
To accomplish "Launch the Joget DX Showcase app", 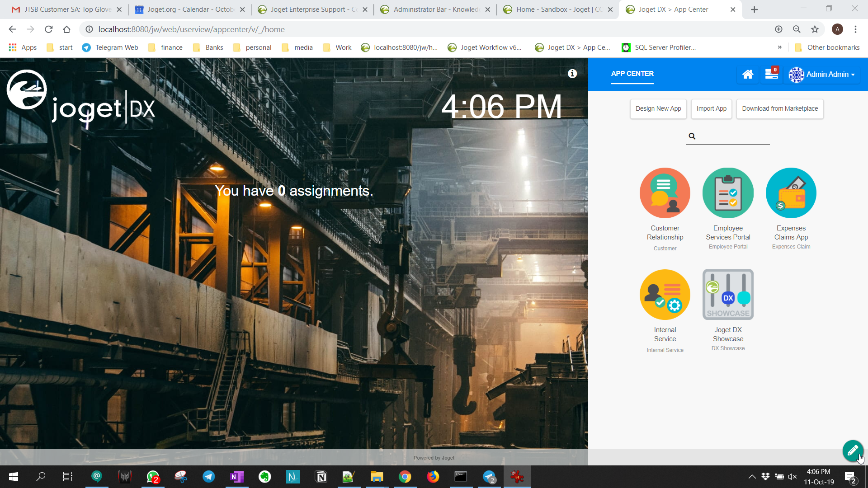I will [x=728, y=295].
